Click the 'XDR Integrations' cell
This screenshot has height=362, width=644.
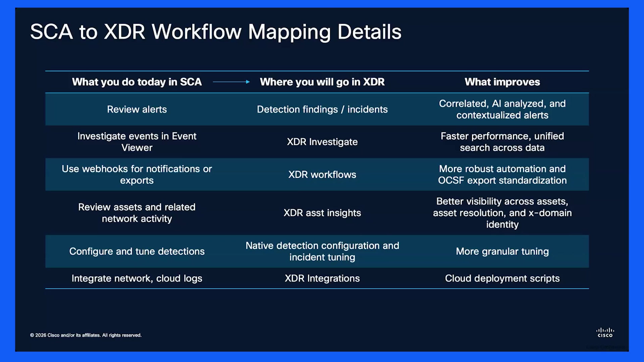[x=322, y=278]
